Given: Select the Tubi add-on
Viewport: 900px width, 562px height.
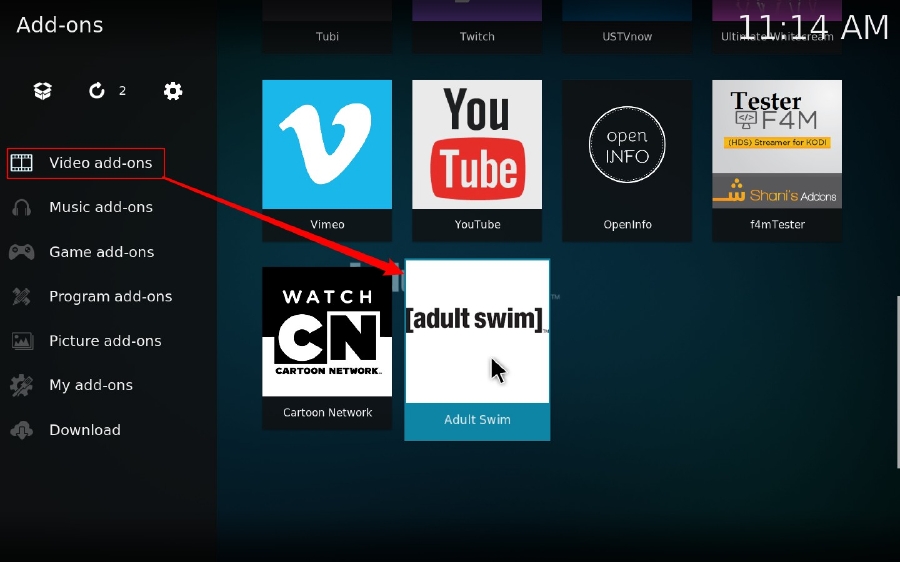Looking at the screenshot, I should [x=327, y=26].
